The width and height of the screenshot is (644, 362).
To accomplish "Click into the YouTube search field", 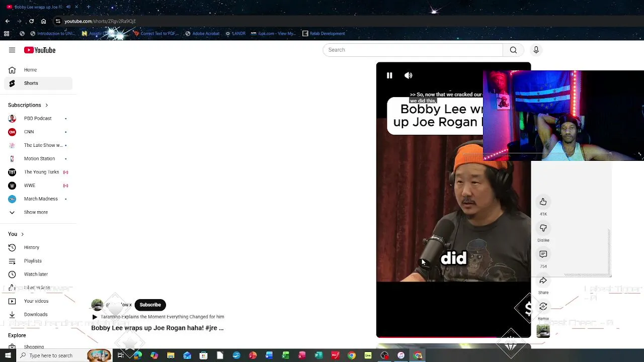I will [413, 50].
